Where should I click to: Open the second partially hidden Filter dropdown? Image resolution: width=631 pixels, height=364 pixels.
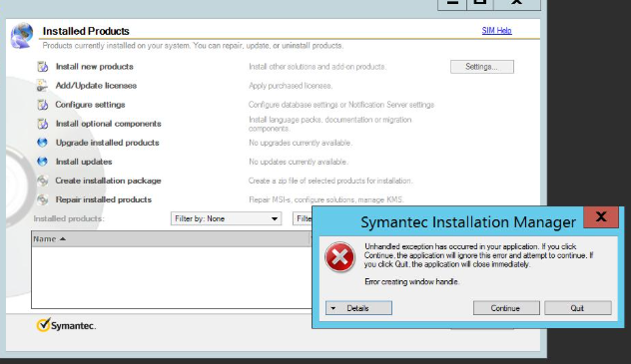point(303,218)
